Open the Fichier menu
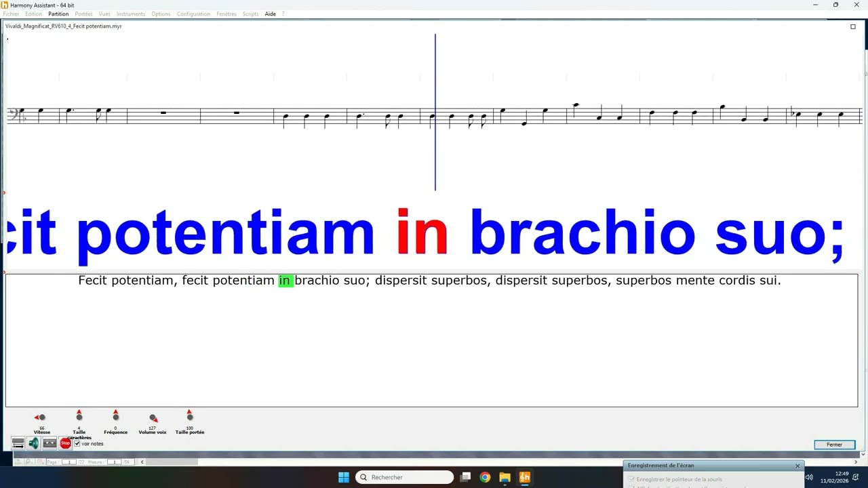Viewport: 868px width, 488px height. [x=11, y=14]
